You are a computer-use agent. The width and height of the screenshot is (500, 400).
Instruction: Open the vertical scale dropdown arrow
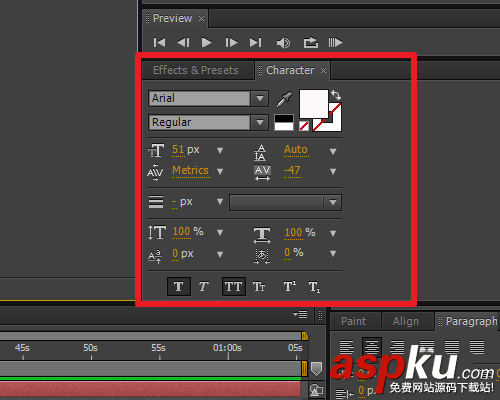220,232
